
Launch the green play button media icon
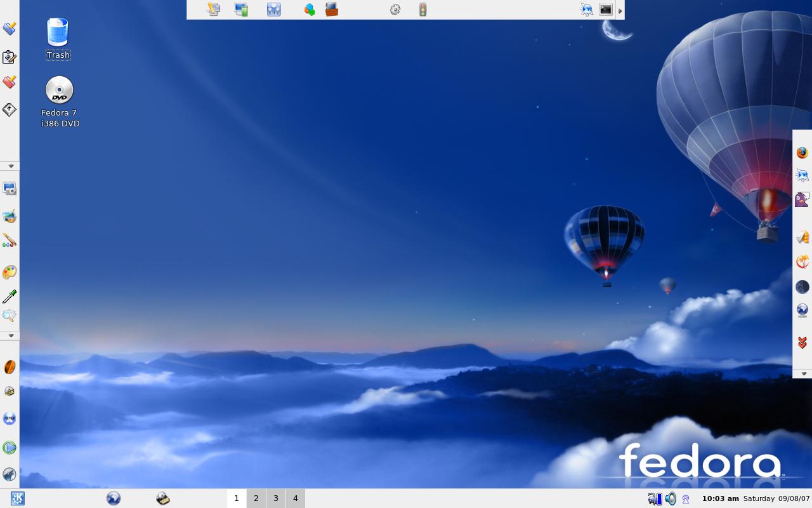pyautogui.click(x=10, y=448)
